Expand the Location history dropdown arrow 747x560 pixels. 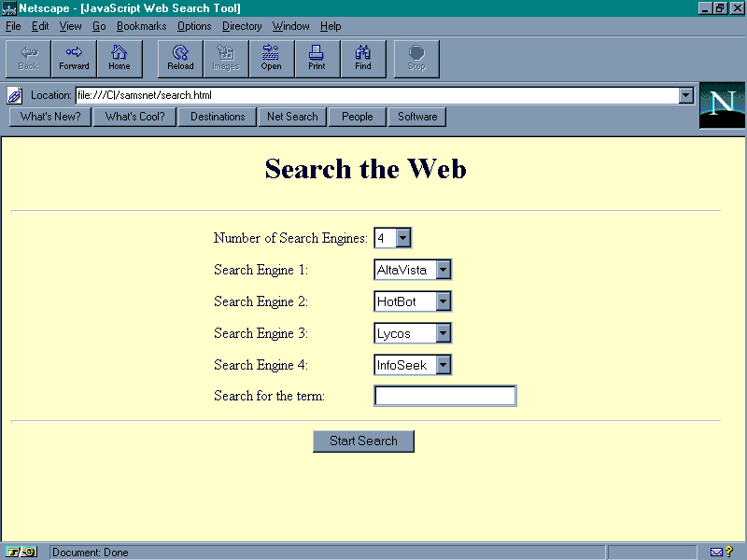(686, 95)
